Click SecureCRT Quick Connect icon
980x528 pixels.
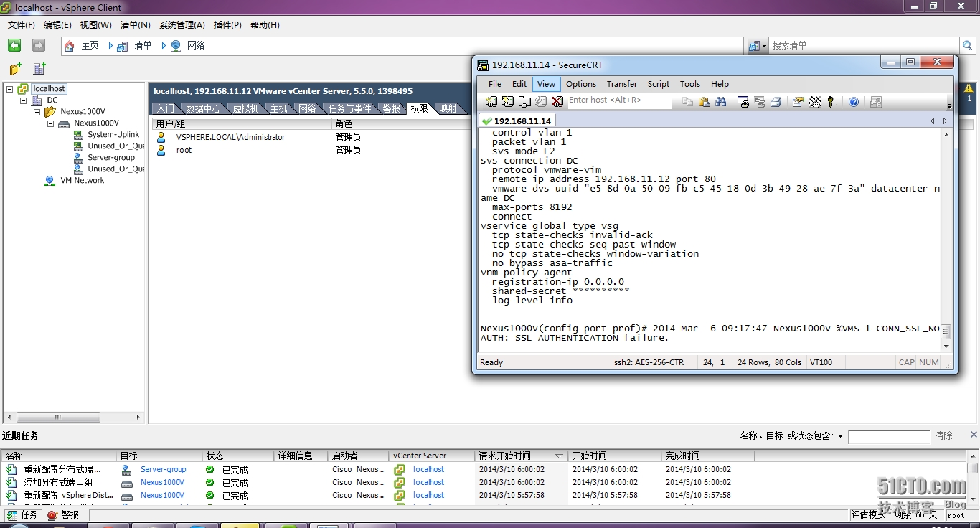click(508, 102)
